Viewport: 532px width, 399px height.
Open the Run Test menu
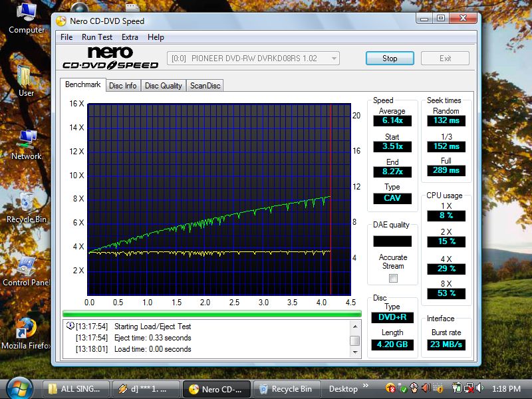pos(96,37)
